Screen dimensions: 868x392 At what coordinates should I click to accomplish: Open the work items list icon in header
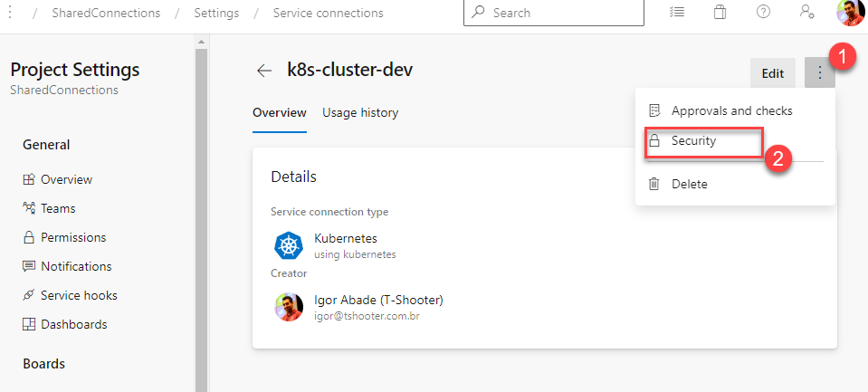coord(676,12)
